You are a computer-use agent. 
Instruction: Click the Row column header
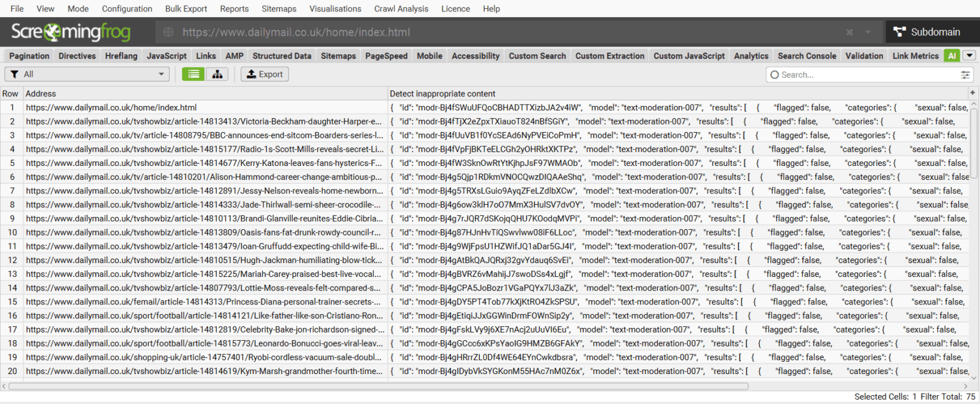pos(10,94)
